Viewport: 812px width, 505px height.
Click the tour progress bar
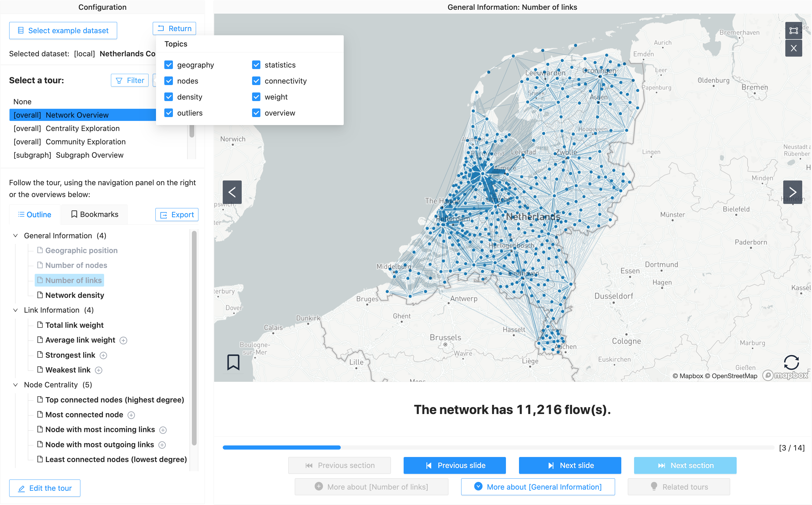click(x=498, y=448)
